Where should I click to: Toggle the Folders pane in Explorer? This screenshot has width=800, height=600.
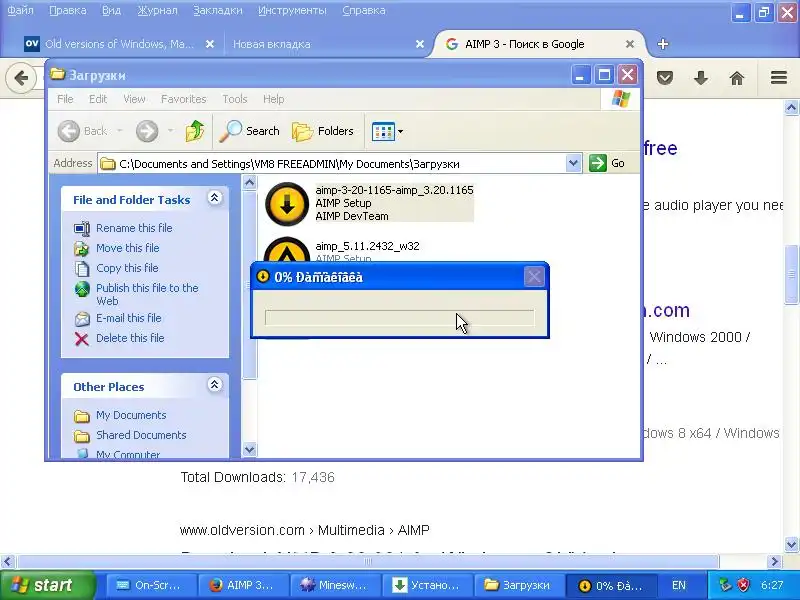click(323, 131)
